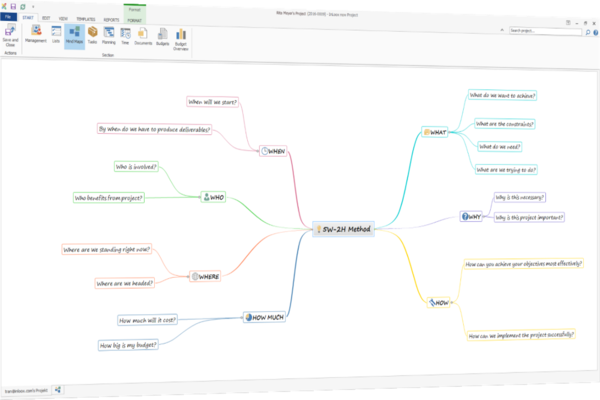This screenshot has width=600, height=400.
Task: Select 'How much will it cost?' node
Action: tap(147, 320)
